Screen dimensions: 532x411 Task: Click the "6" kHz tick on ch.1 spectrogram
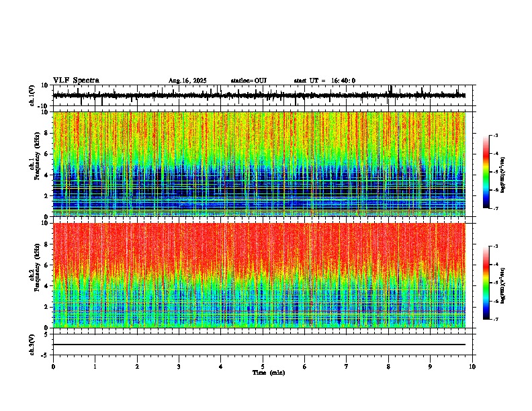click(46, 154)
